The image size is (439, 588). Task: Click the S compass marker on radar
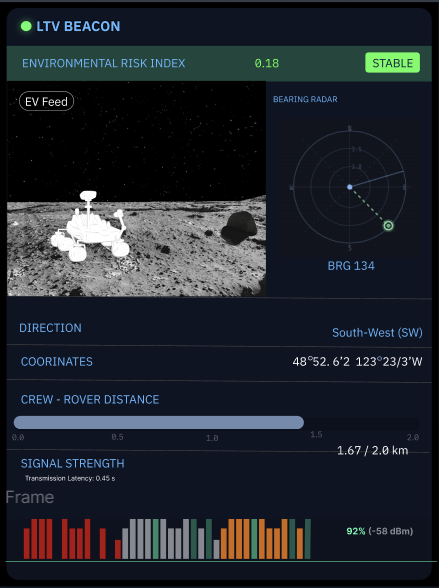(349, 248)
